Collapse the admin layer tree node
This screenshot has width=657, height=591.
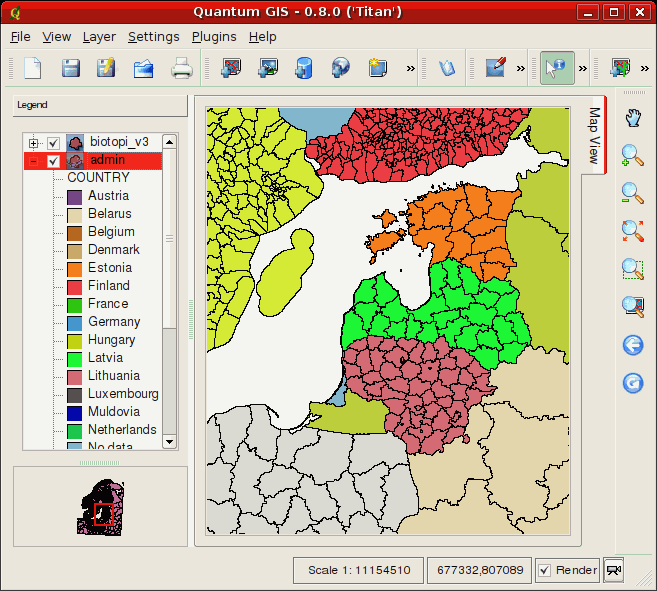[34, 161]
